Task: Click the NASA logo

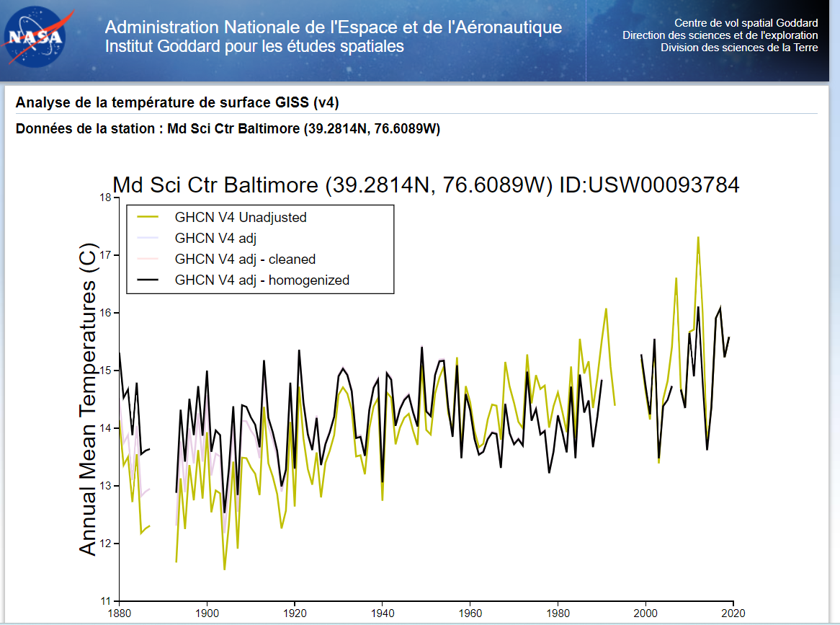Action: click(34, 37)
